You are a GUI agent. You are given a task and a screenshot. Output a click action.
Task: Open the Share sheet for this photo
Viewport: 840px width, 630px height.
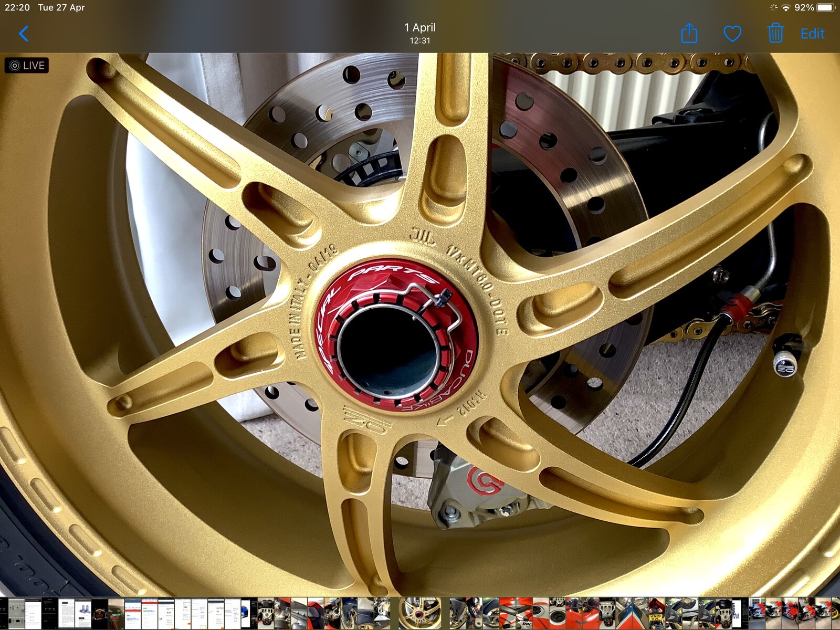689,34
